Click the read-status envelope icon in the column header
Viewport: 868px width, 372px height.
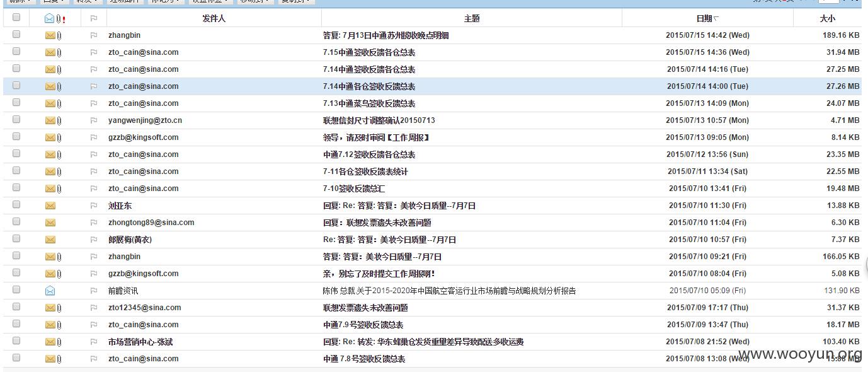(50, 18)
